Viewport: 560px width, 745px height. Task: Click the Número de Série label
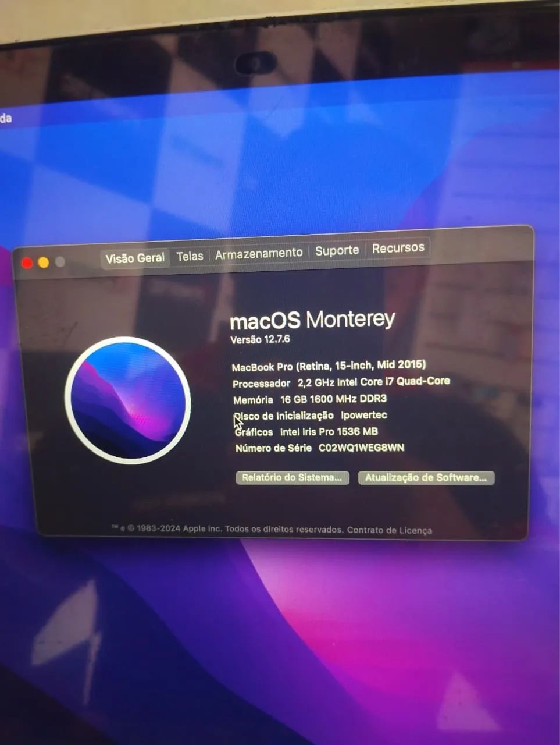(273, 448)
